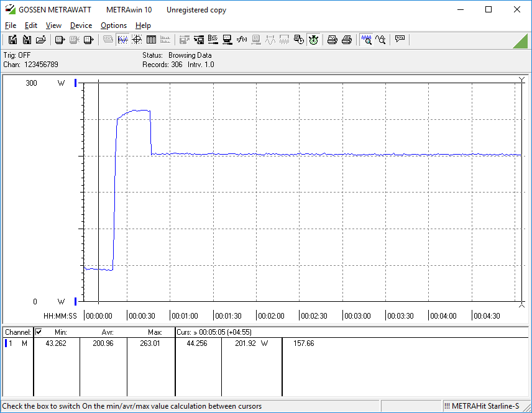Viewport: 532px width, 413px height.
Task: Click the grayed-out transfer-to-disk icon
Action: coord(184,40)
